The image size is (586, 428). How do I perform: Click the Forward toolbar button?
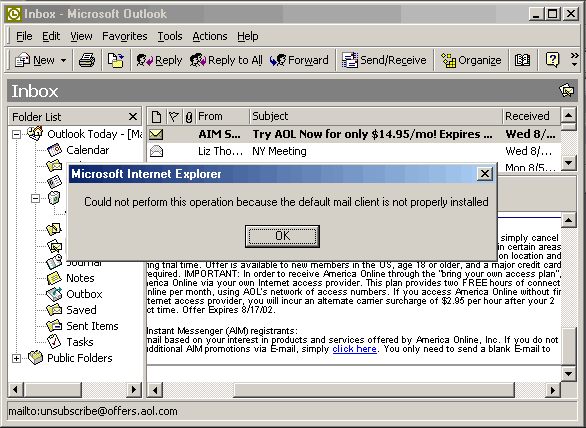[299, 60]
